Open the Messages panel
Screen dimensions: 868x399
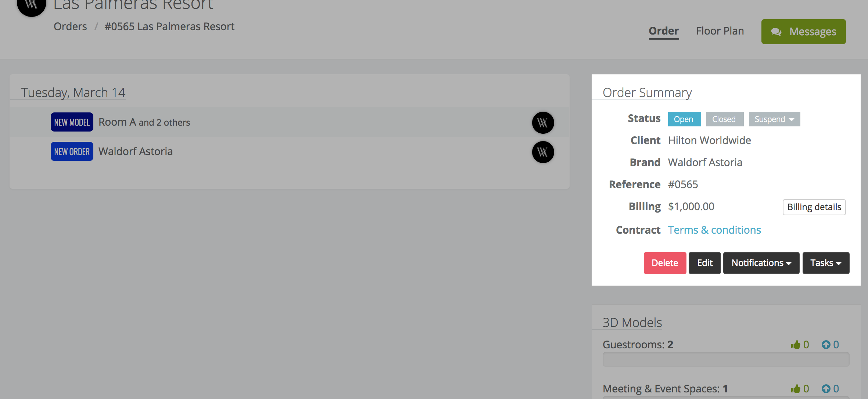point(803,32)
